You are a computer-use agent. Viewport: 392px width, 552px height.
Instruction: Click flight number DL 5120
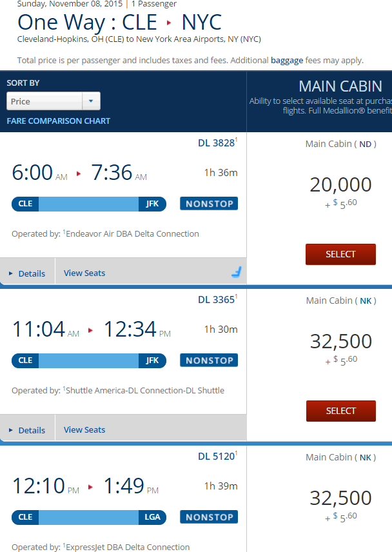(x=217, y=457)
